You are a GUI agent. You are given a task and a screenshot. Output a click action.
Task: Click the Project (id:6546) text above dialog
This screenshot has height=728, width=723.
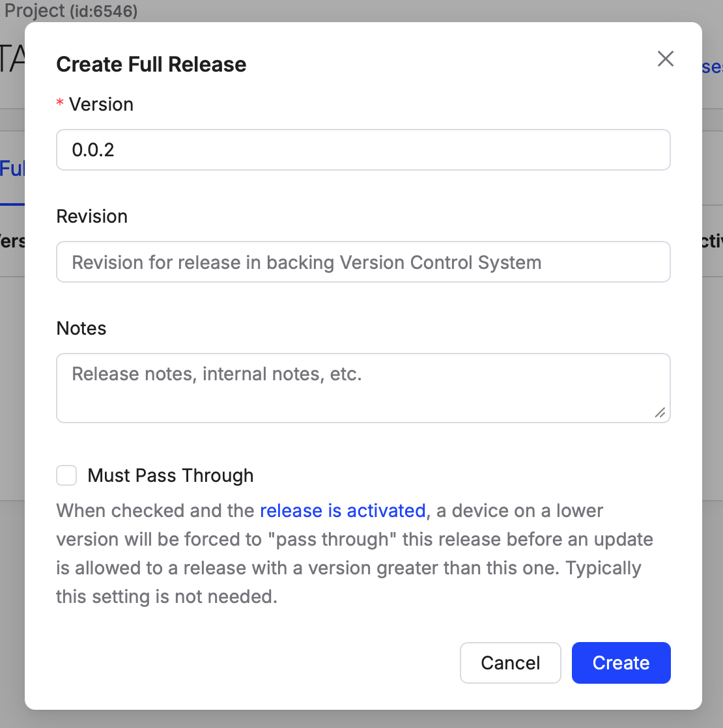(x=71, y=10)
